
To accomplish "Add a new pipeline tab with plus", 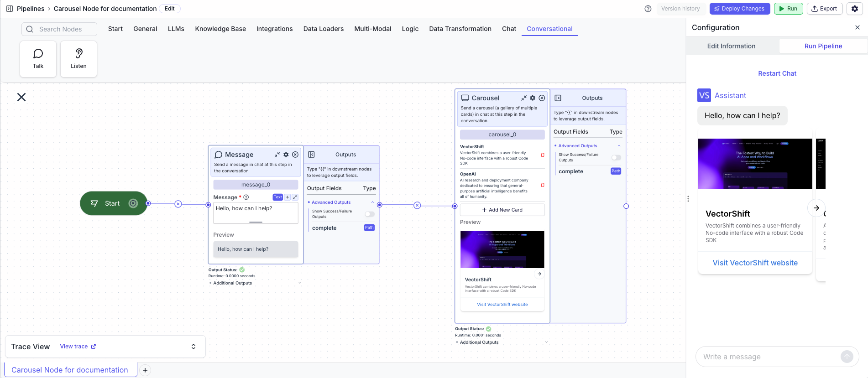I will click(145, 370).
